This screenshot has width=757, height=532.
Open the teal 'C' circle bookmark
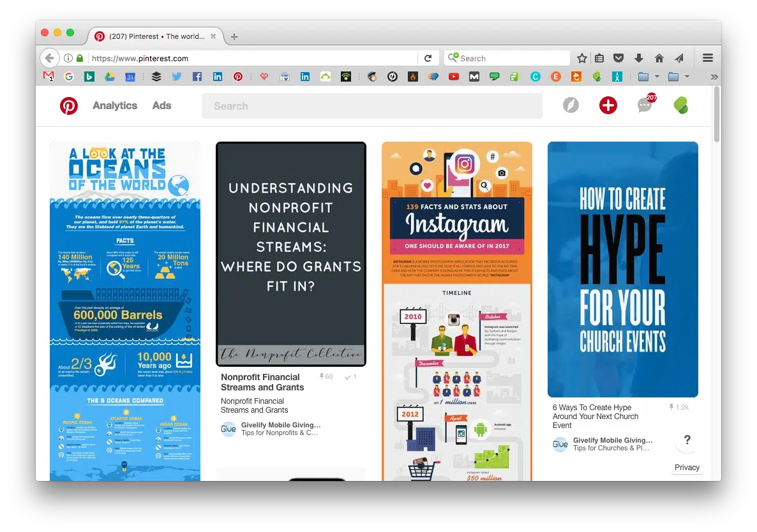coord(536,76)
